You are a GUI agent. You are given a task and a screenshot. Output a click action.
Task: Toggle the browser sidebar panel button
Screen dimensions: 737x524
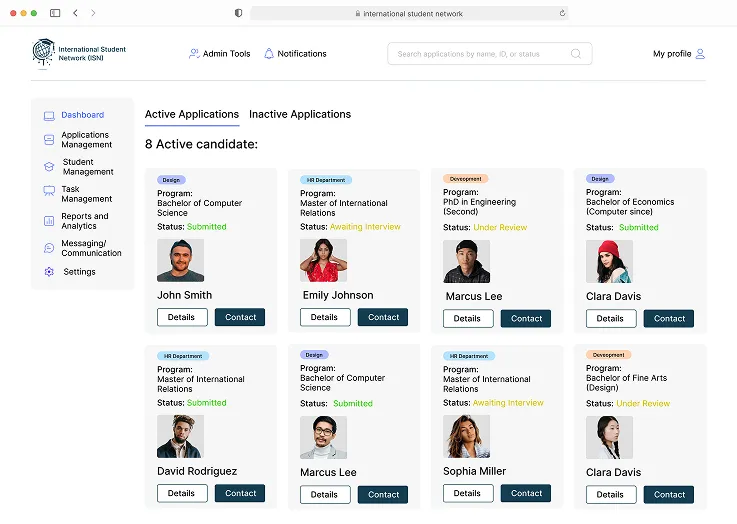55,13
